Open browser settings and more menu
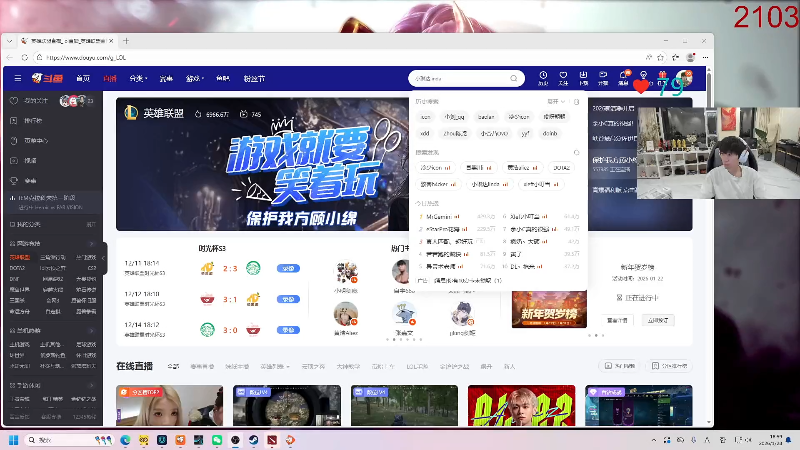Viewport: 800px width, 450px height. (705, 58)
